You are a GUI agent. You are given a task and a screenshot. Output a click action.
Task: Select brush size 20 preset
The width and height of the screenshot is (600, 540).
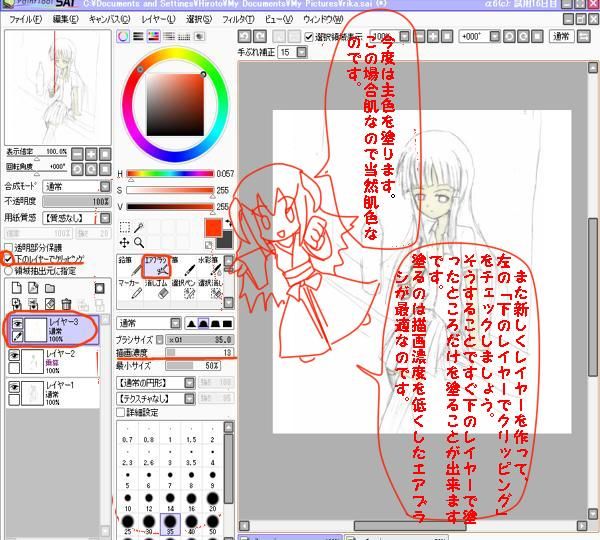pos(213,502)
